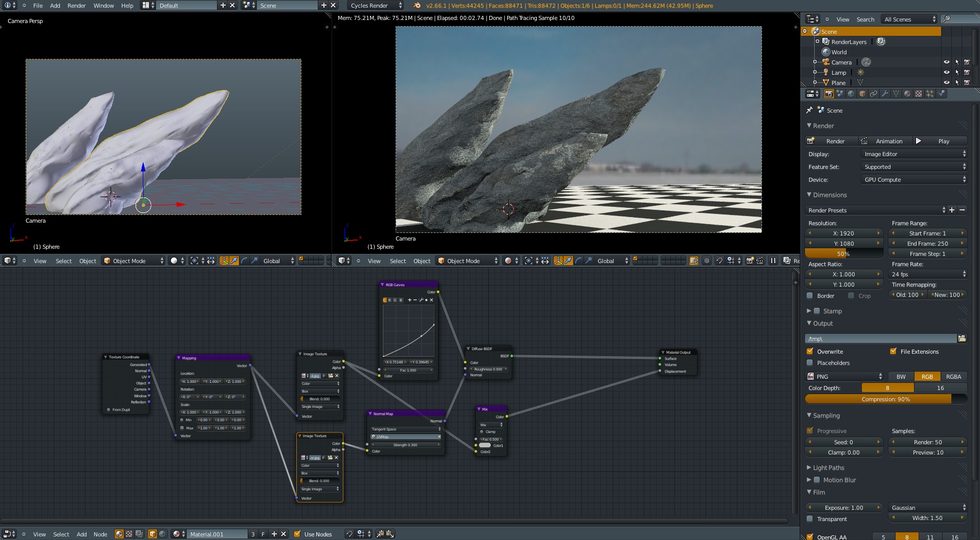Open the File menu in top bar
The height and width of the screenshot is (540, 980).
[38, 6]
